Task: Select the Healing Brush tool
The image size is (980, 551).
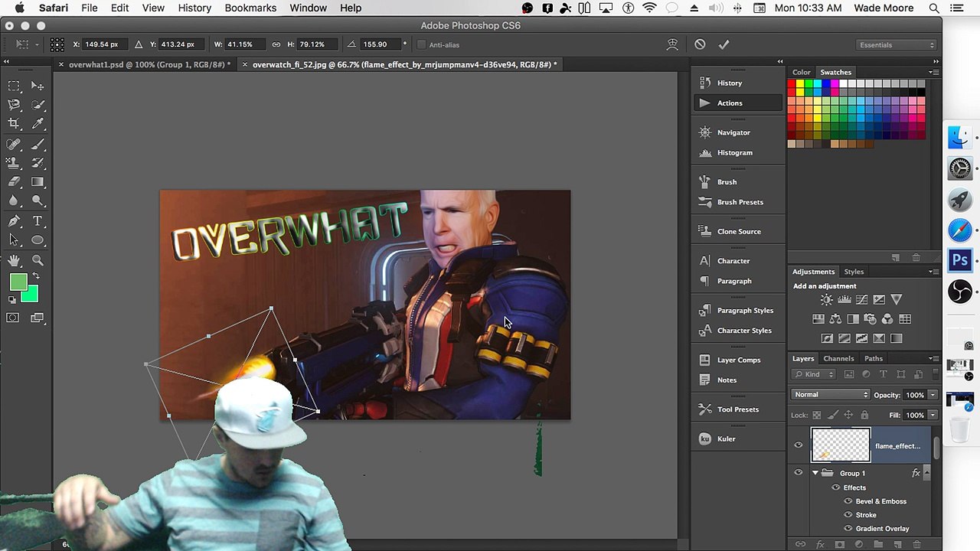Action: (14, 144)
